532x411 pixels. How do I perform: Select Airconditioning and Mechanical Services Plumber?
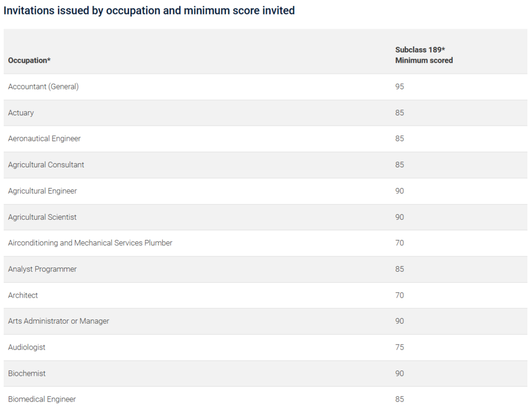[90, 243]
